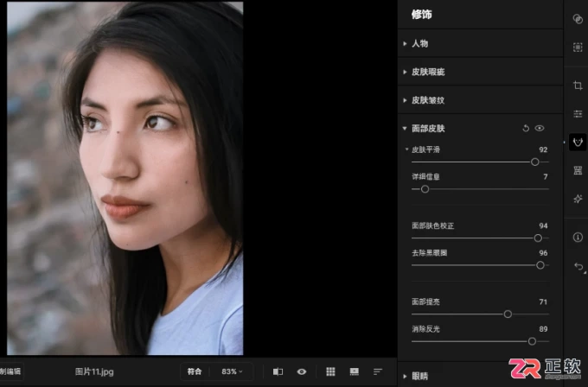This screenshot has height=387, width=588.
Task: Open the adjustments sliders panel icon
Action: [x=578, y=114]
